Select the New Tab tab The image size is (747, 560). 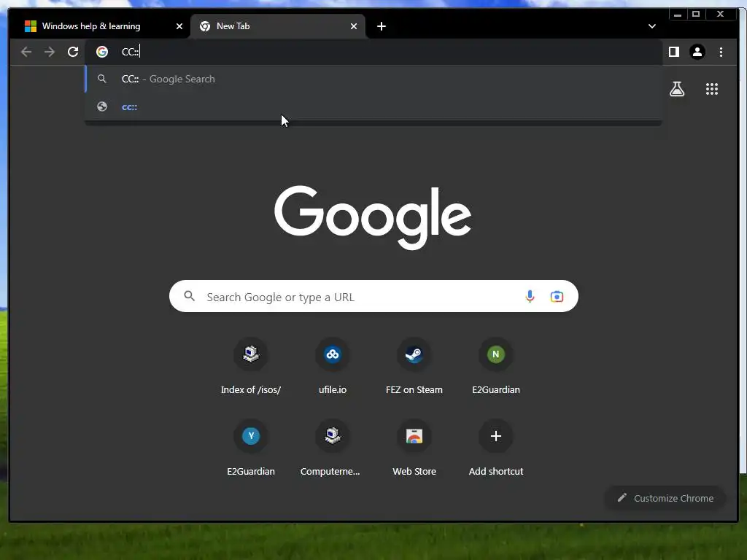point(278,26)
